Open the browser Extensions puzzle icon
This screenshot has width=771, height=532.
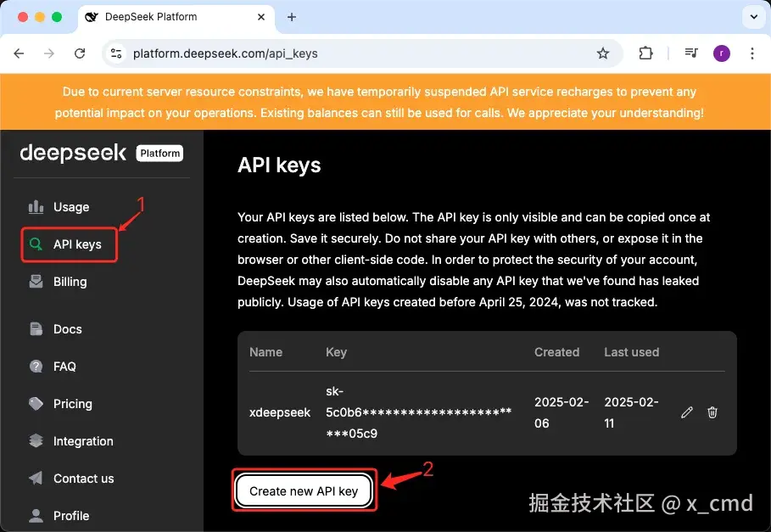click(x=645, y=53)
